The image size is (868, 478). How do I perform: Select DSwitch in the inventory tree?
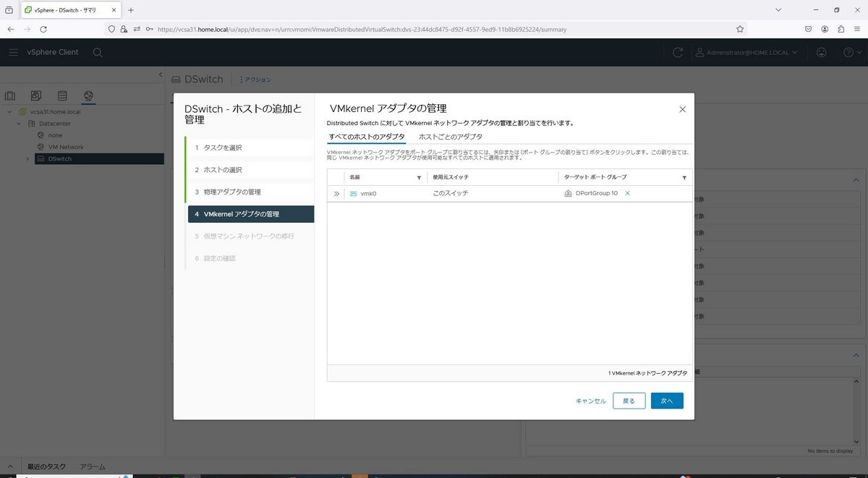[x=60, y=158]
